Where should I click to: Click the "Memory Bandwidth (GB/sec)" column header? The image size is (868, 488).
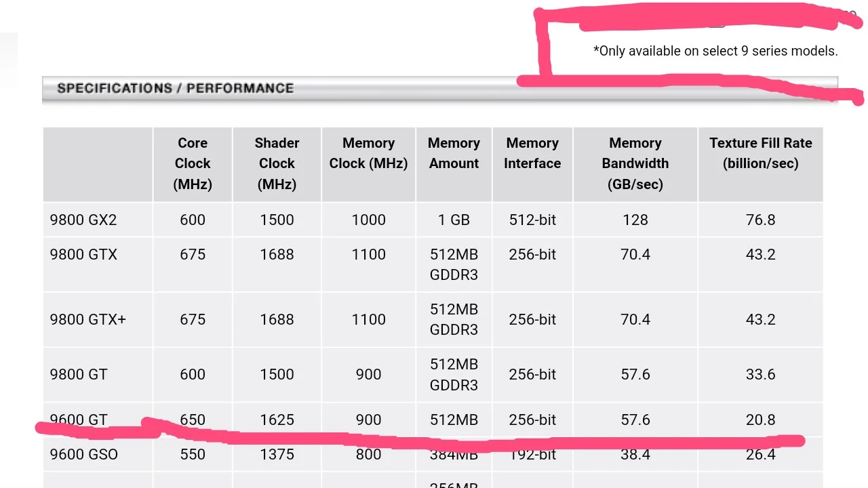(x=635, y=163)
